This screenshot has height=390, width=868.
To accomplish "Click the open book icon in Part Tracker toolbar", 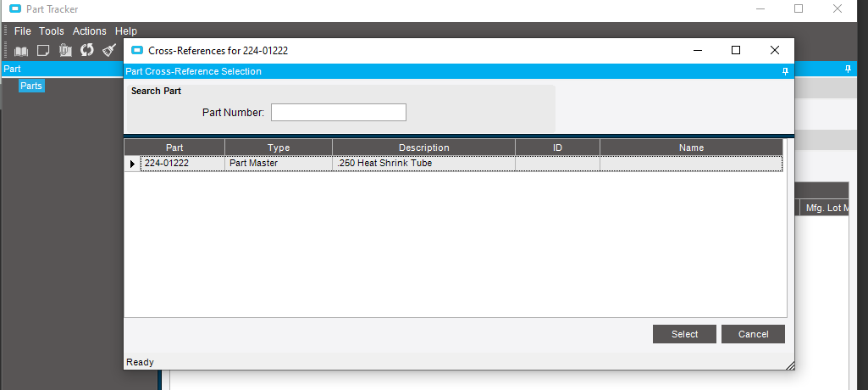I will (x=21, y=51).
